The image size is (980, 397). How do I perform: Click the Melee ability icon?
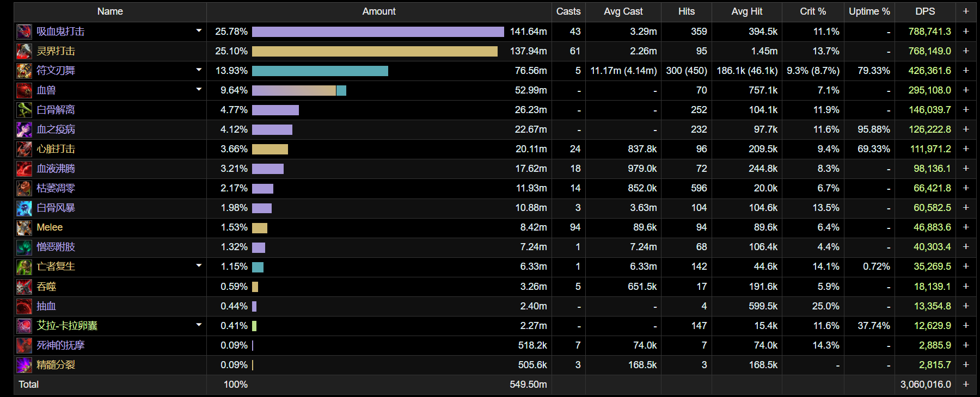tap(24, 227)
